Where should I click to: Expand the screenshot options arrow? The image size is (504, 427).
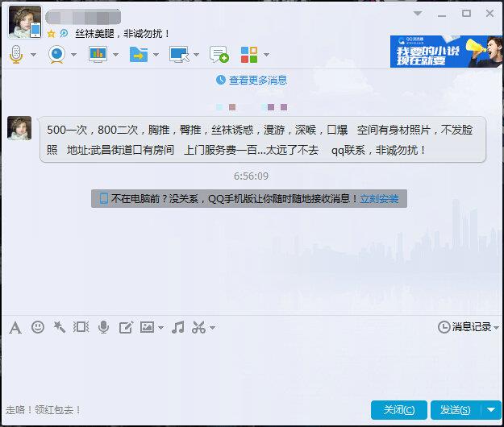click(212, 328)
